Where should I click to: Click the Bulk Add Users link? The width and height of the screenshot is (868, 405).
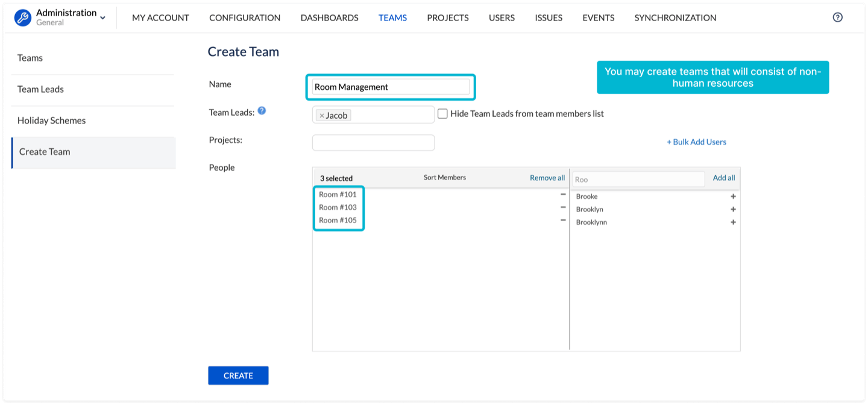pyautogui.click(x=696, y=142)
